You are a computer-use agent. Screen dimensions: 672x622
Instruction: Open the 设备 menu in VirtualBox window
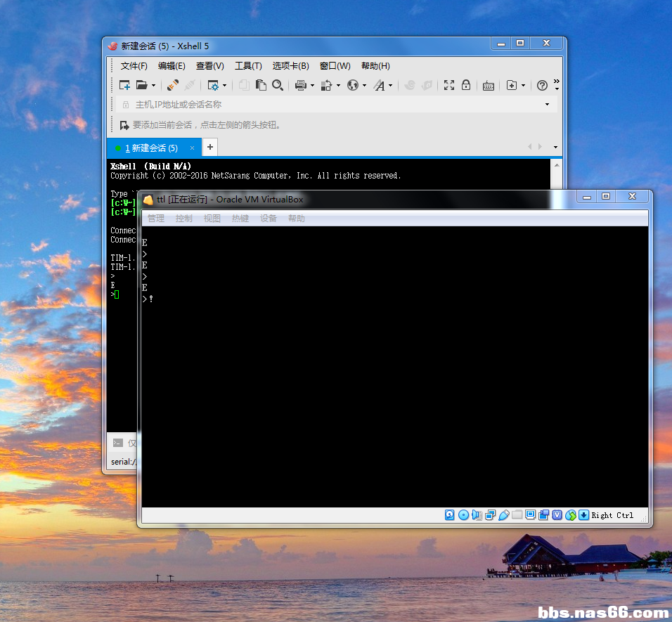click(269, 219)
